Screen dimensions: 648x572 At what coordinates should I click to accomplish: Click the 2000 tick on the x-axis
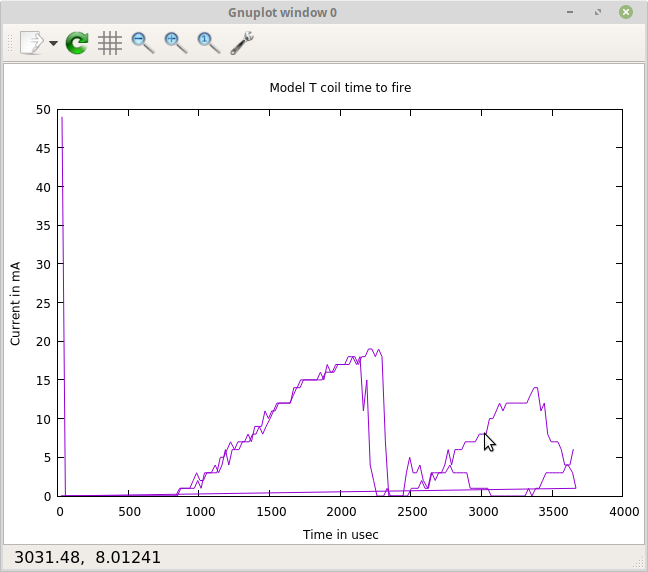[x=341, y=512]
